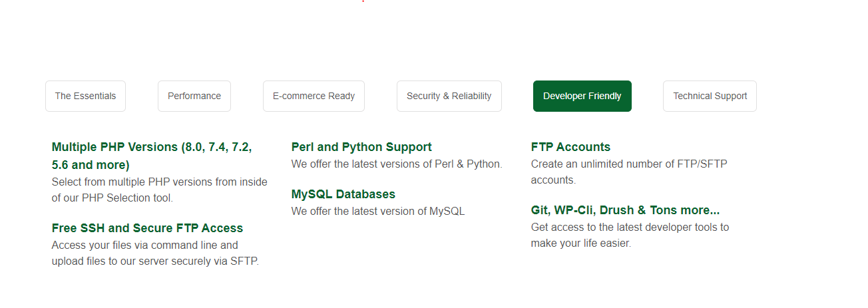This screenshot has width=868, height=308.
Task: Click the 'latest version of MySQL' text
Action: pyautogui.click(x=377, y=211)
